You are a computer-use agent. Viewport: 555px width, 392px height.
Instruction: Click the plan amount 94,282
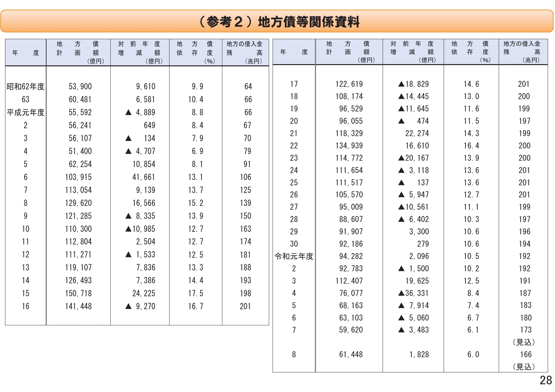coord(351,256)
